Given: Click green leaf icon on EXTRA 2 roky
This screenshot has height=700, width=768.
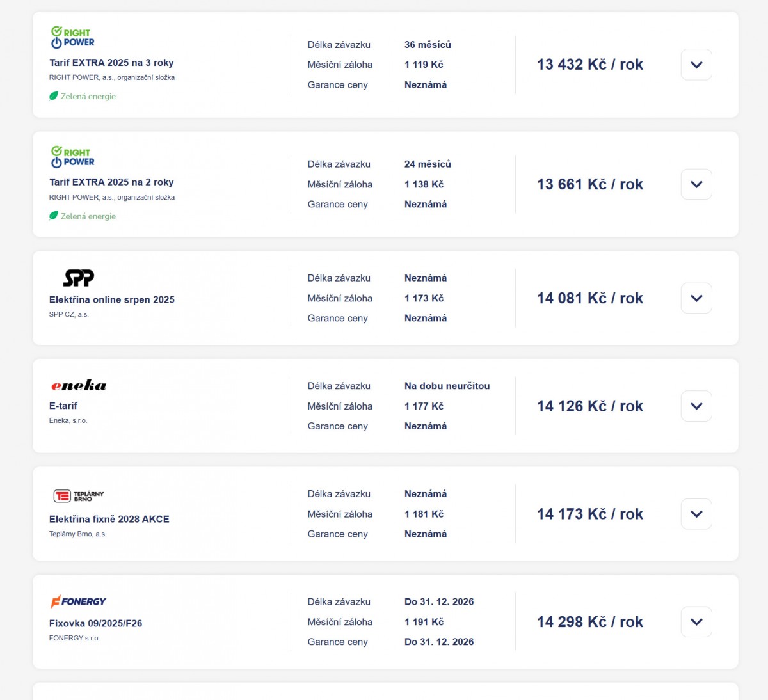Looking at the screenshot, I should point(54,216).
